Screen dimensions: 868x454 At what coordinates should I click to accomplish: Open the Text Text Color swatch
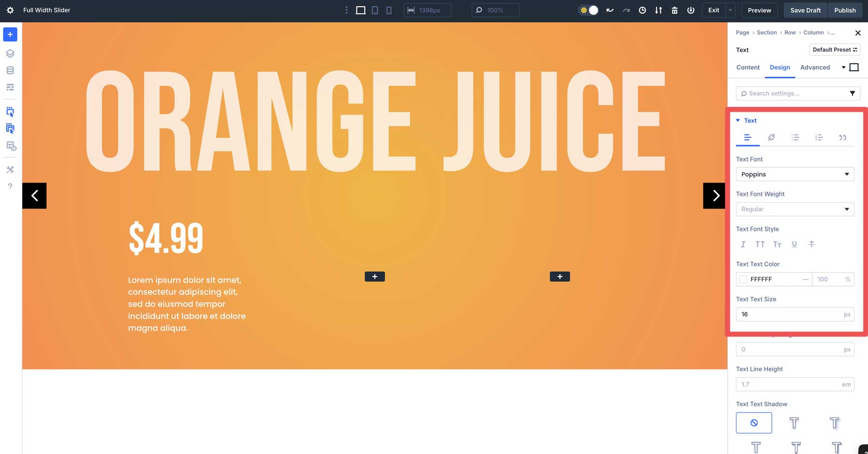(x=743, y=279)
